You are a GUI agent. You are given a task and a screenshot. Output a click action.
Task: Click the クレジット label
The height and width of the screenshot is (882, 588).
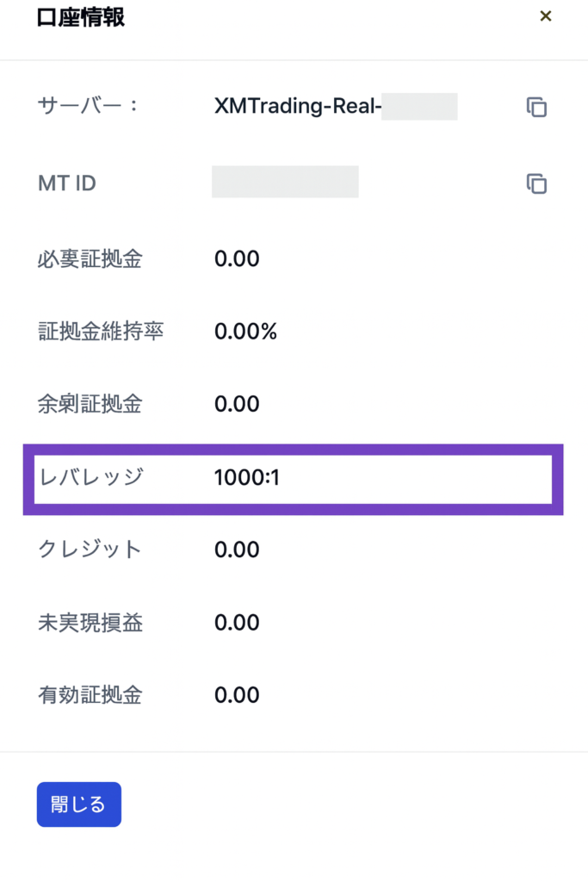(x=90, y=550)
